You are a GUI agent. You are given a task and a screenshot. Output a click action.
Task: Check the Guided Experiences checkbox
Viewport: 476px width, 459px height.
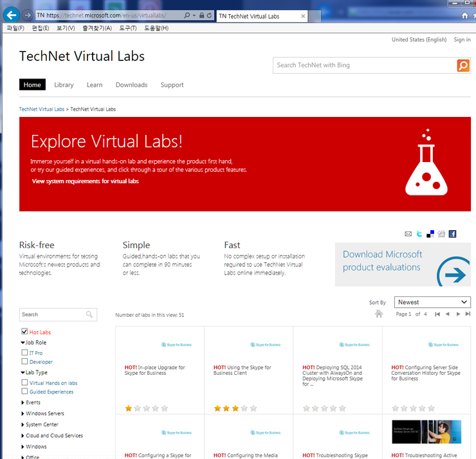click(24, 391)
